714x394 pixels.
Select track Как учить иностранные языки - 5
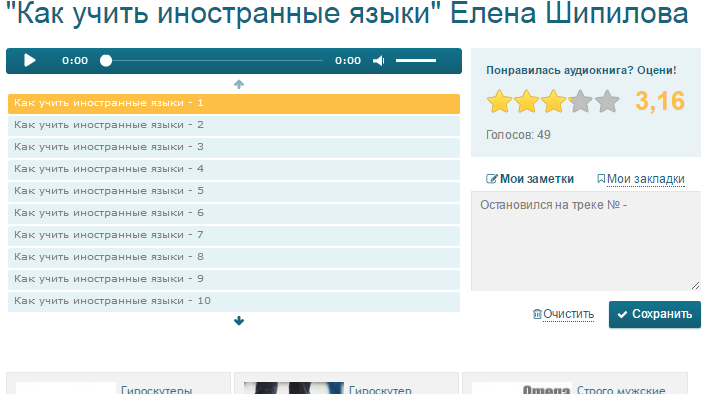[x=234, y=191]
